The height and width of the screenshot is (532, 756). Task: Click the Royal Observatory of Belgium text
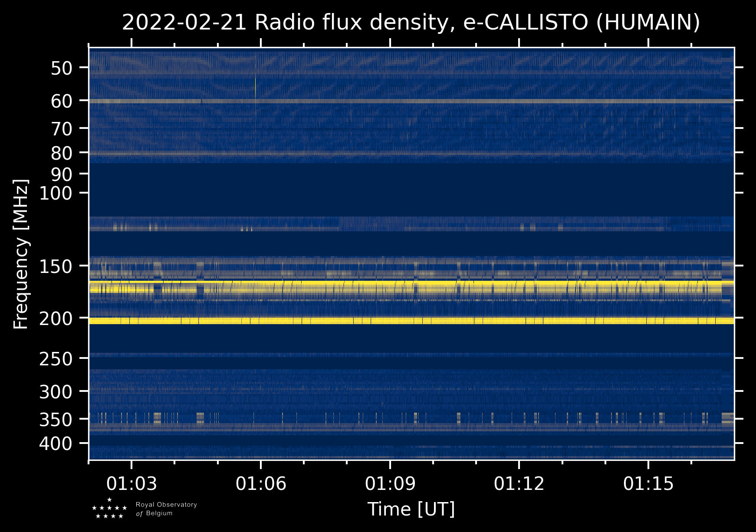(x=166, y=509)
